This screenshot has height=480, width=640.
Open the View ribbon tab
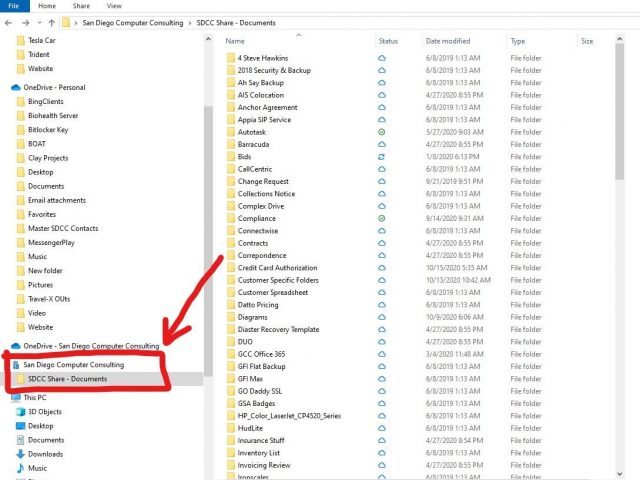click(114, 6)
